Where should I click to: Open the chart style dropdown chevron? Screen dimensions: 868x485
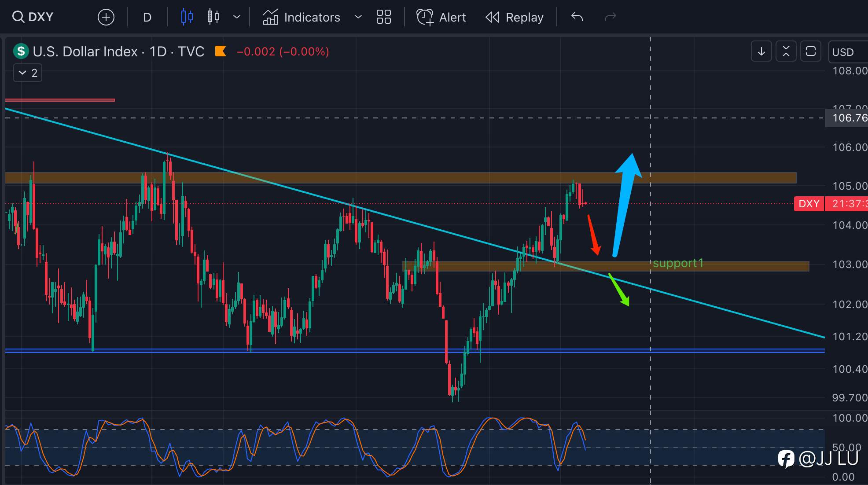tap(237, 17)
